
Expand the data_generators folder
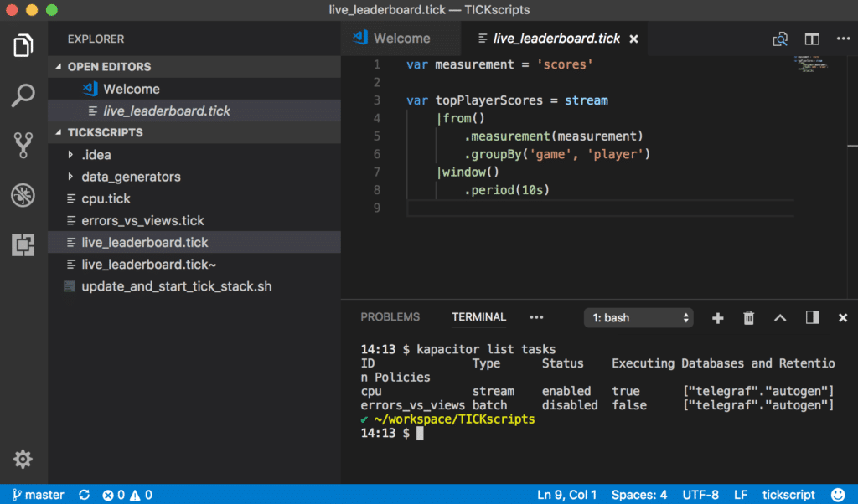coord(130,177)
